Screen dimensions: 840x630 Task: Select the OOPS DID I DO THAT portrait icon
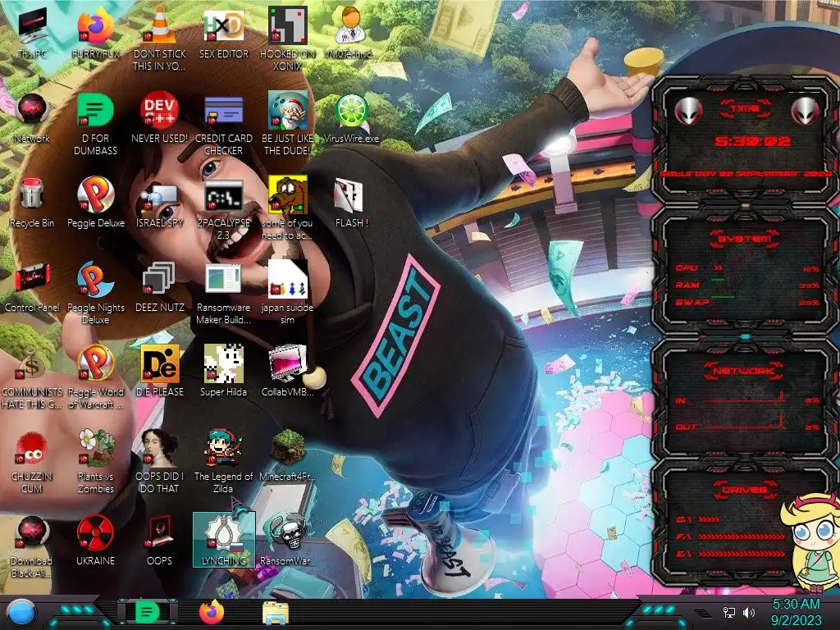coord(160,462)
